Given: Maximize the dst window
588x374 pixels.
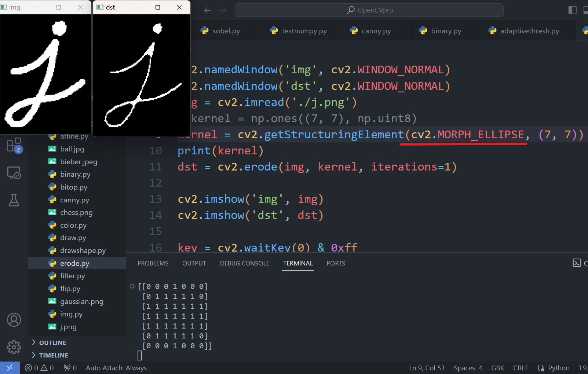Looking at the screenshot, I should (x=158, y=7).
